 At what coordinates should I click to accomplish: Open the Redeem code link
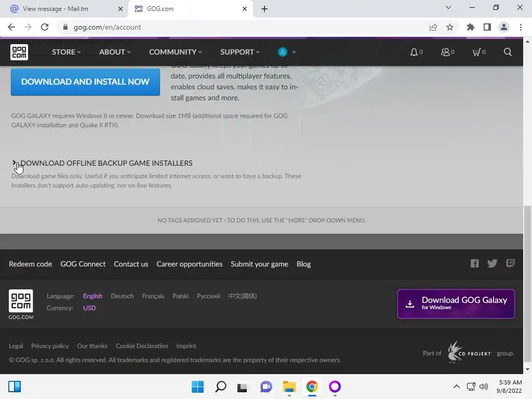30,264
